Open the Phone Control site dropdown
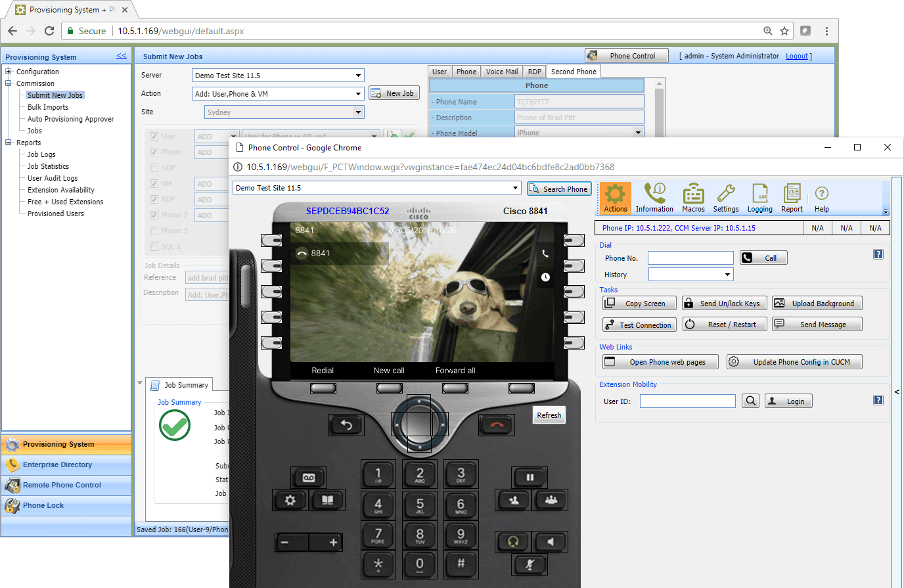Image resolution: width=904 pixels, height=588 pixels. (x=515, y=188)
